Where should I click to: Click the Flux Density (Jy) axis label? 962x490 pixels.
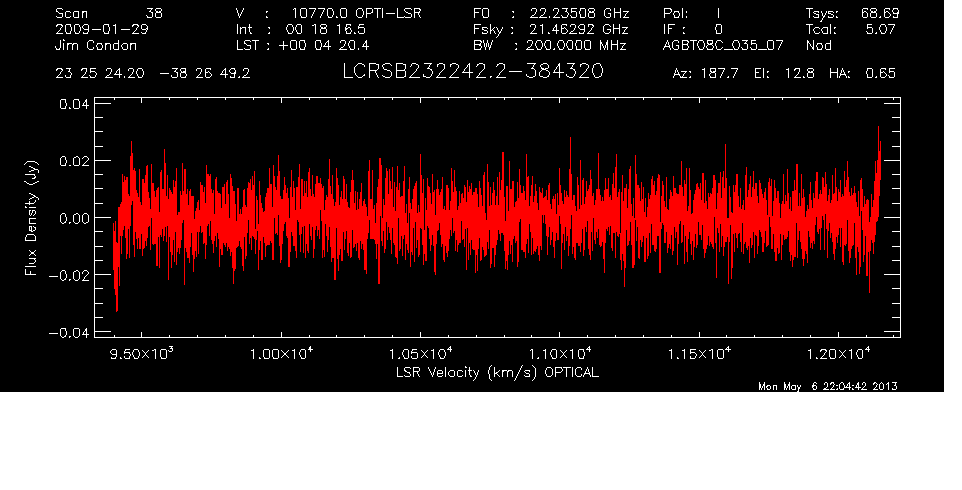31,218
